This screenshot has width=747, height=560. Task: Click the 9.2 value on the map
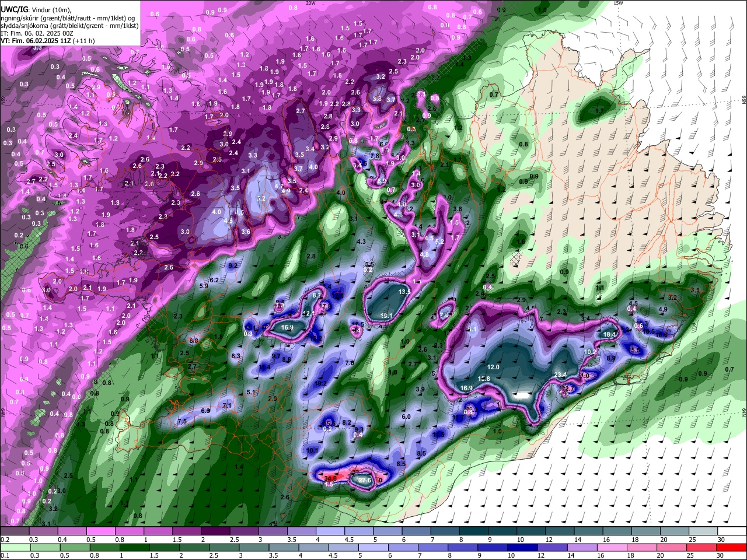[233, 265]
